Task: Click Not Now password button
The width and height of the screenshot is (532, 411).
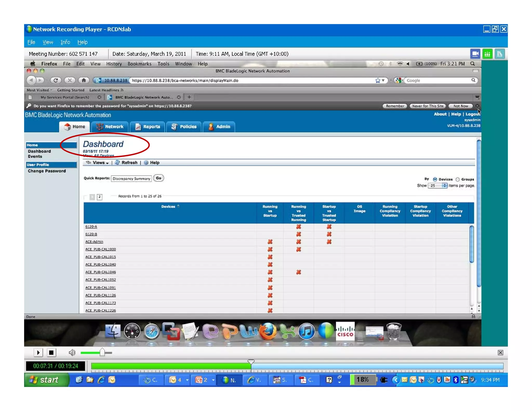Action: (x=461, y=106)
